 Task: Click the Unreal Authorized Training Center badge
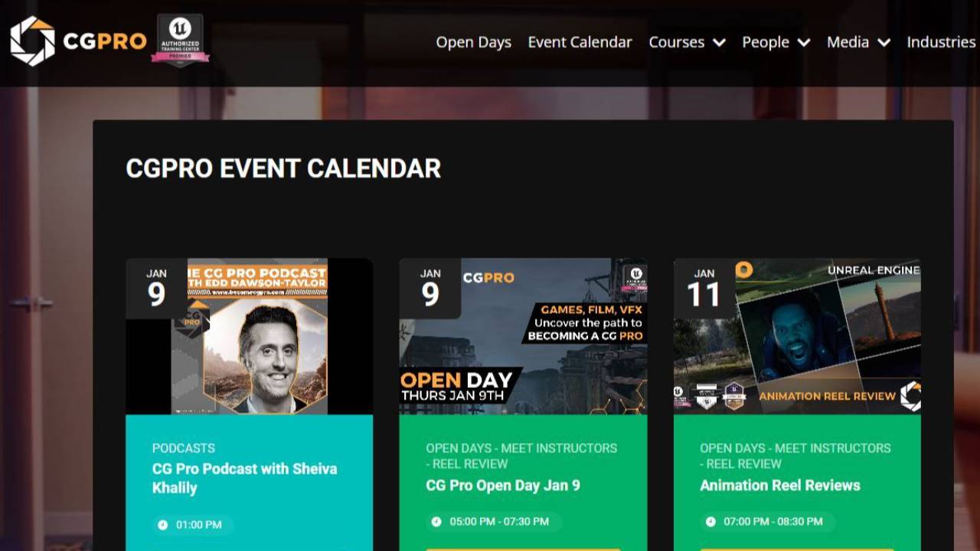coord(179,41)
